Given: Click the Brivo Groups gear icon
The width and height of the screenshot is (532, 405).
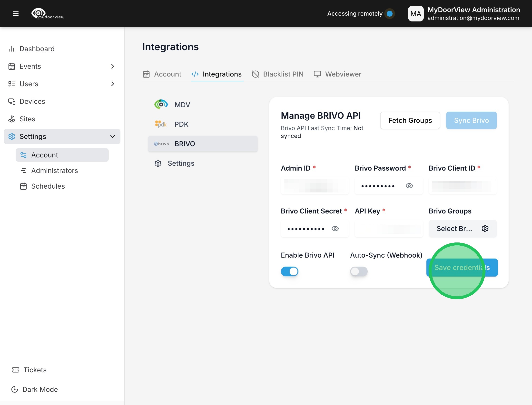Looking at the screenshot, I should (x=485, y=229).
